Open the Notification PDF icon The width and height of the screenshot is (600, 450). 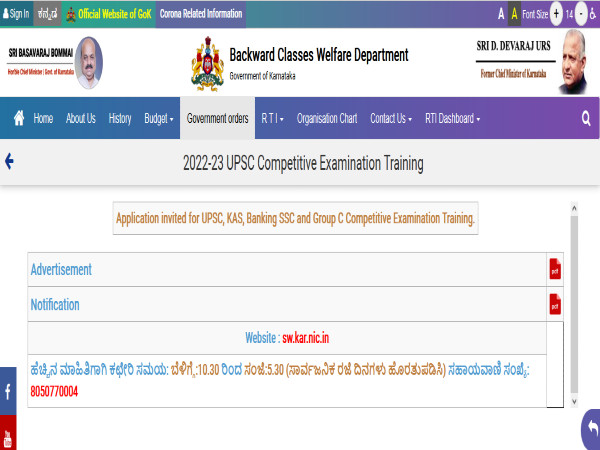(x=555, y=304)
